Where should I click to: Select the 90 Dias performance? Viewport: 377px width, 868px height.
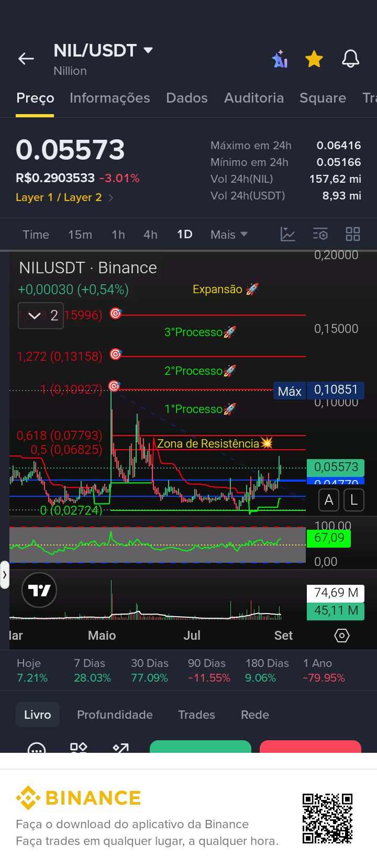pyautogui.click(x=209, y=671)
